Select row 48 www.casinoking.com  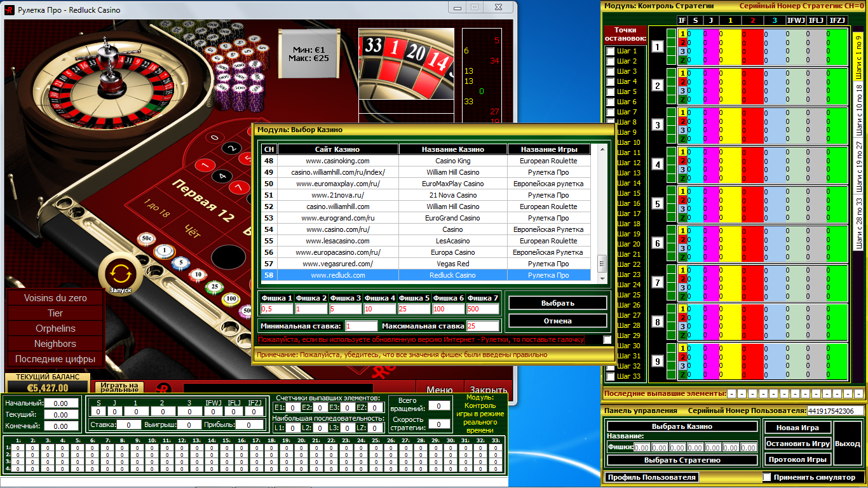point(426,161)
